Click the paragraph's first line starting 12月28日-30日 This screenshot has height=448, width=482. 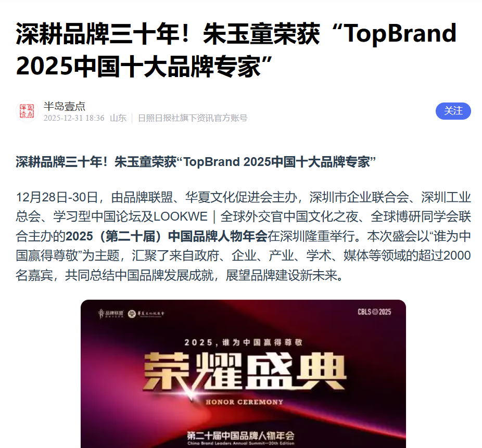click(x=243, y=197)
